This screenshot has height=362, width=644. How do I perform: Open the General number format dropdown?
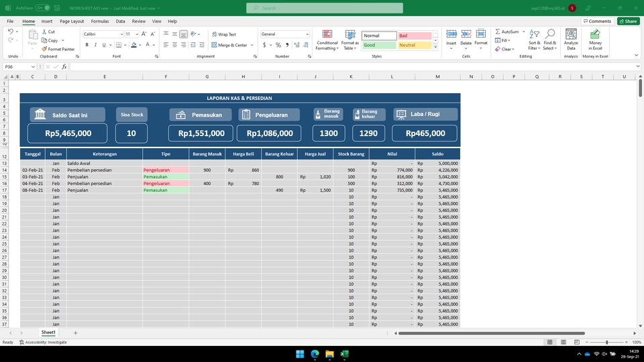(307, 34)
